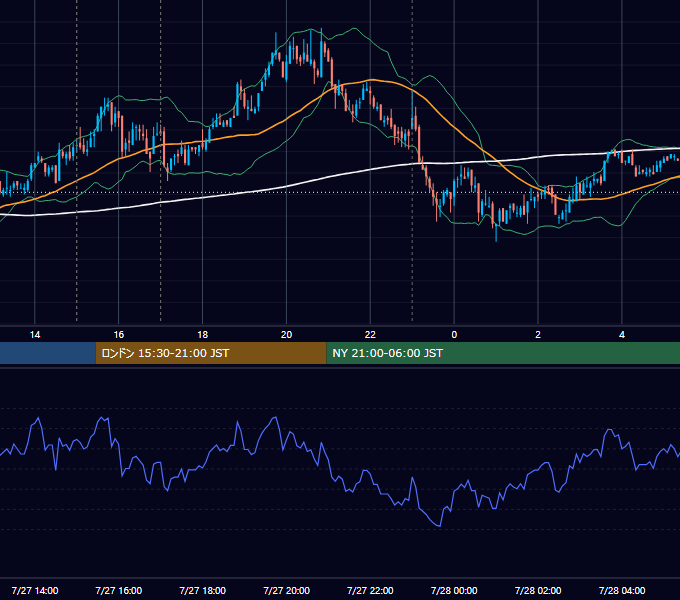Click the 7/27 20:00 date label
This screenshot has height=600, width=680.
point(286,590)
